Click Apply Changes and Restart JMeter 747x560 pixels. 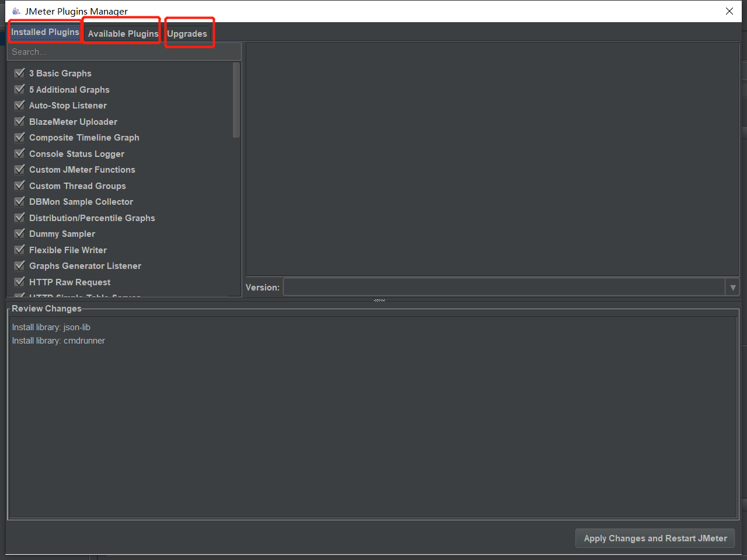[x=655, y=538]
